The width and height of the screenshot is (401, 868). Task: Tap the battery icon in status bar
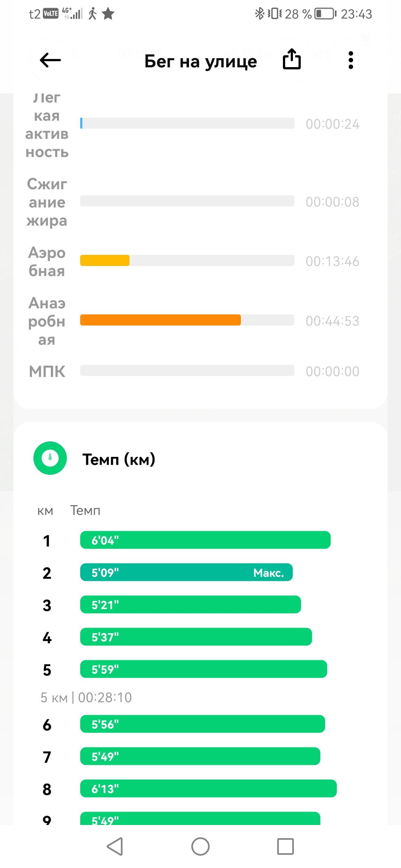(x=325, y=14)
